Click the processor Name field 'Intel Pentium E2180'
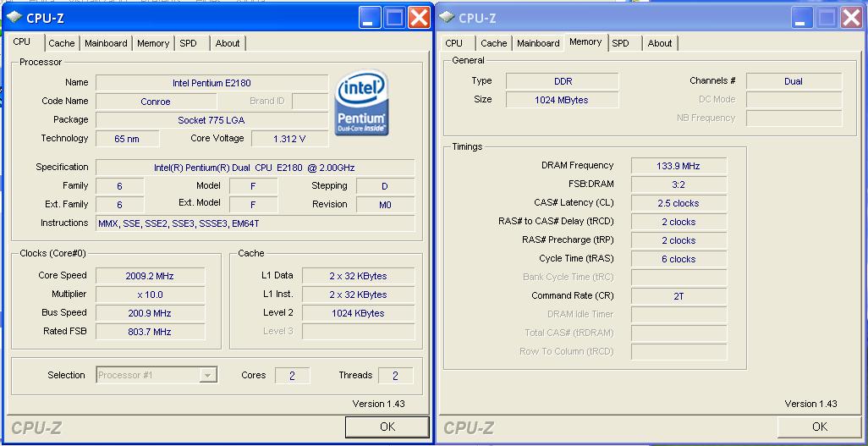Viewport: 868px width, 446px height. 212,83
